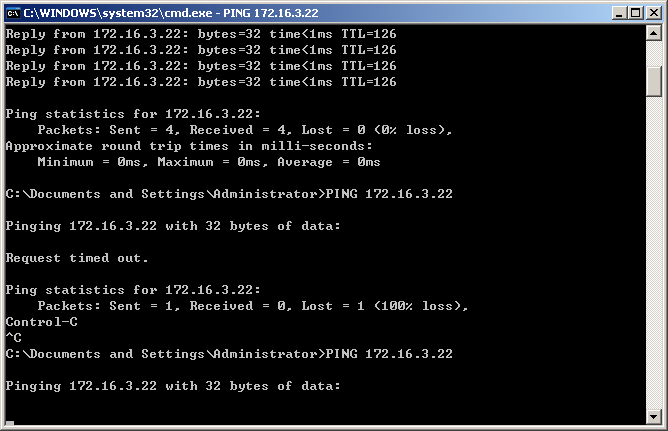Minimize the command prompt window

pos(619,13)
